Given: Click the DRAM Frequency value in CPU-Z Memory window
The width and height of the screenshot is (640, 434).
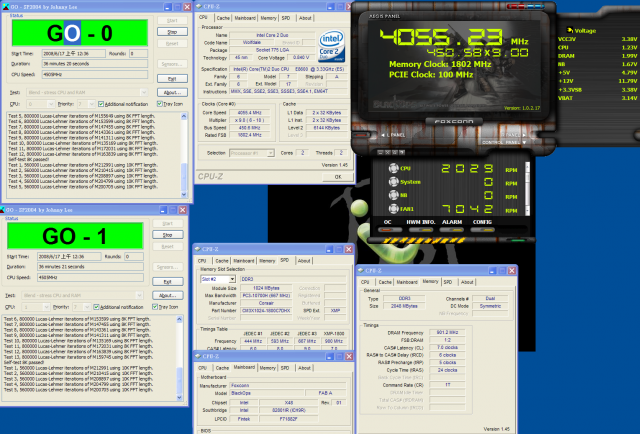Looking at the screenshot, I should pos(448,332).
